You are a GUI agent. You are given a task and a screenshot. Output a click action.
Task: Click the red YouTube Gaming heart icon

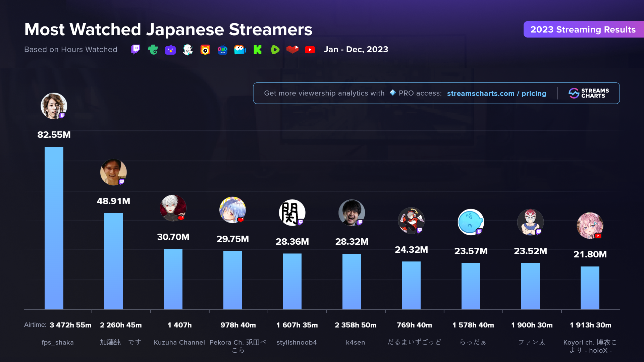[x=292, y=50]
